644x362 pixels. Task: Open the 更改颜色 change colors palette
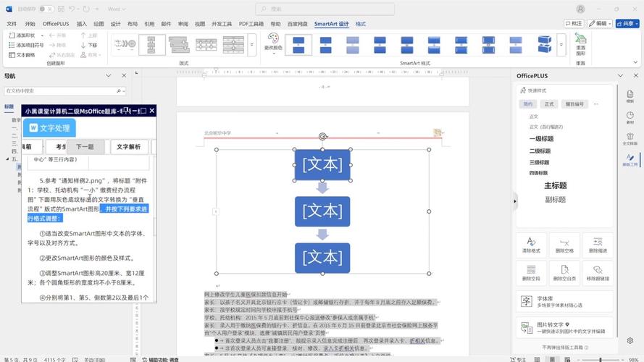coord(273,44)
